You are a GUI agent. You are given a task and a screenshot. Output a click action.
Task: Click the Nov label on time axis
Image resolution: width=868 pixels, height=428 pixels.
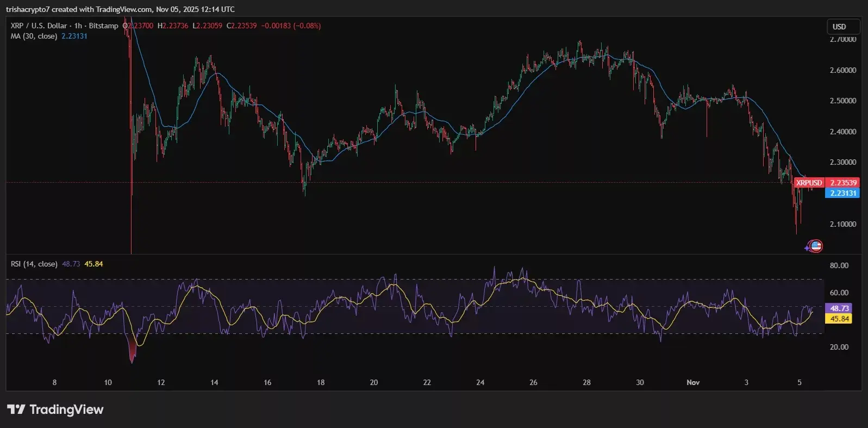tap(693, 382)
